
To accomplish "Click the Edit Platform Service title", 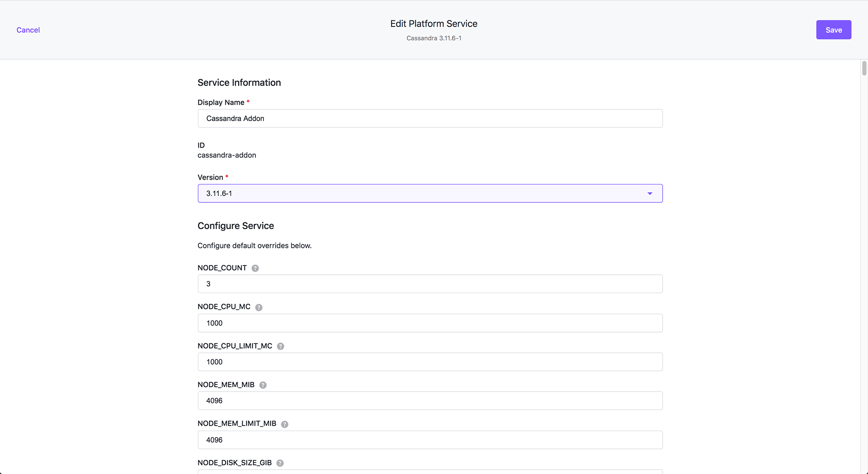I will click(434, 24).
